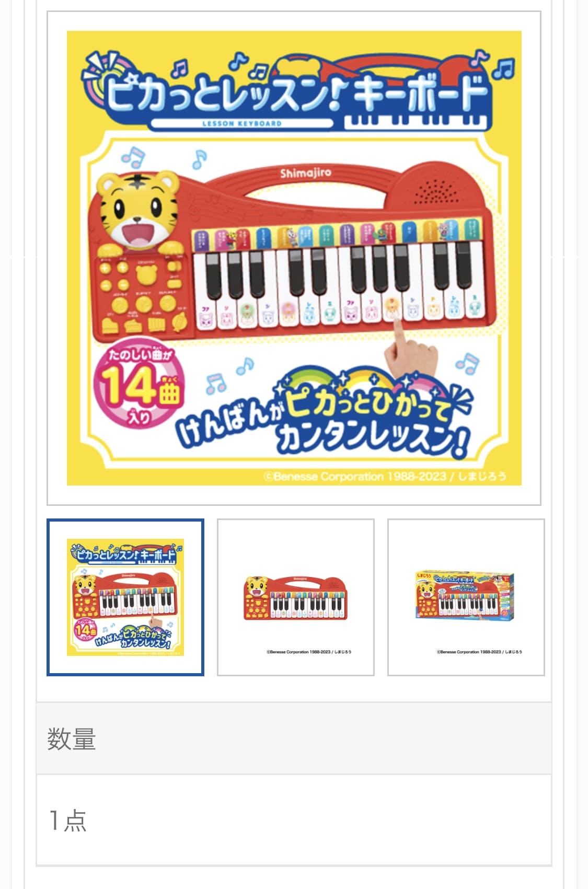This screenshot has width=588, height=889.
Task: Click the Benesse copyright text in the main image
Action: click(x=385, y=476)
